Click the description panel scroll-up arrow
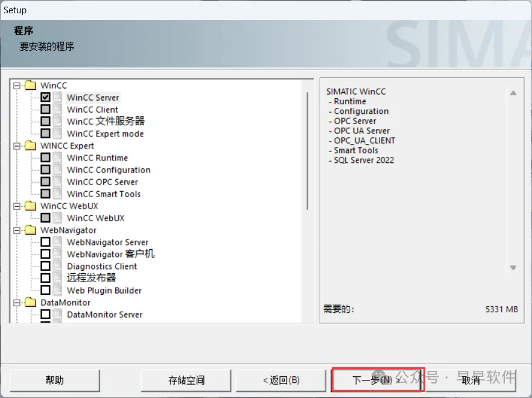The width and height of the screenshot is (532, 398). [x=513, y=93]
